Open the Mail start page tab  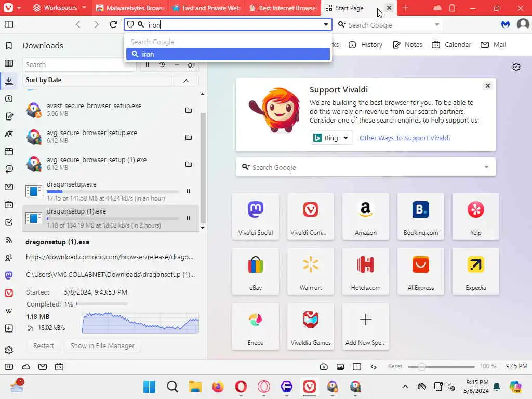[494, 45]
